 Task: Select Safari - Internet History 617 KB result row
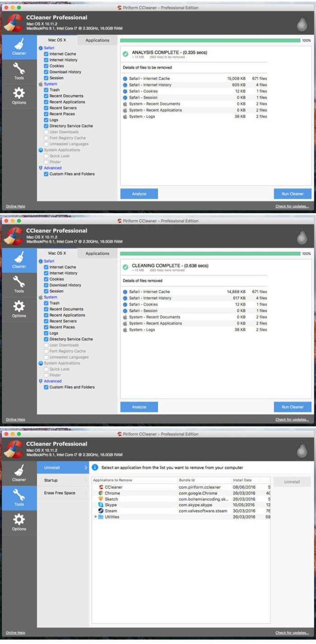coord(195,298)
